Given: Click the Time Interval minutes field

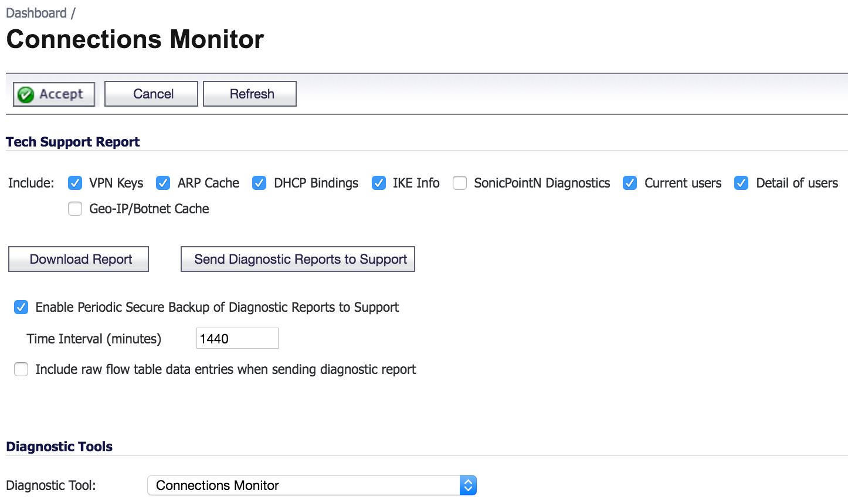Looking at the screenshot, I should click(238, 338).
